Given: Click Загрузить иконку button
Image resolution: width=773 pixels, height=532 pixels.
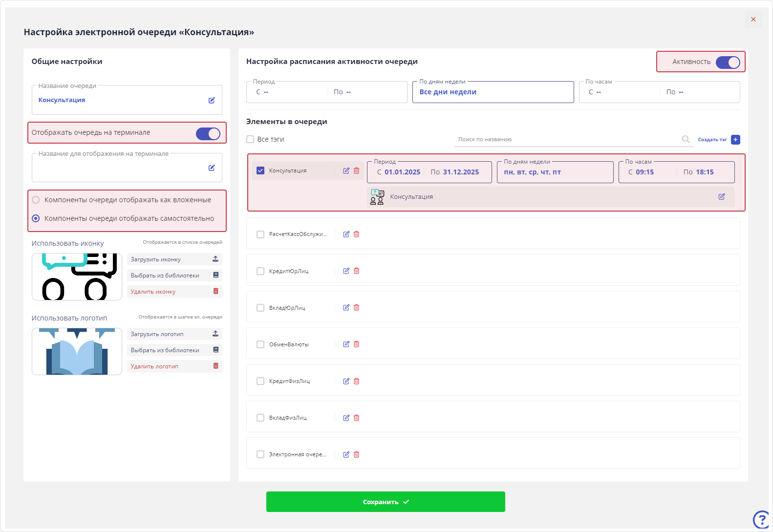Looking at the screenshot, I should click(174, 259).
